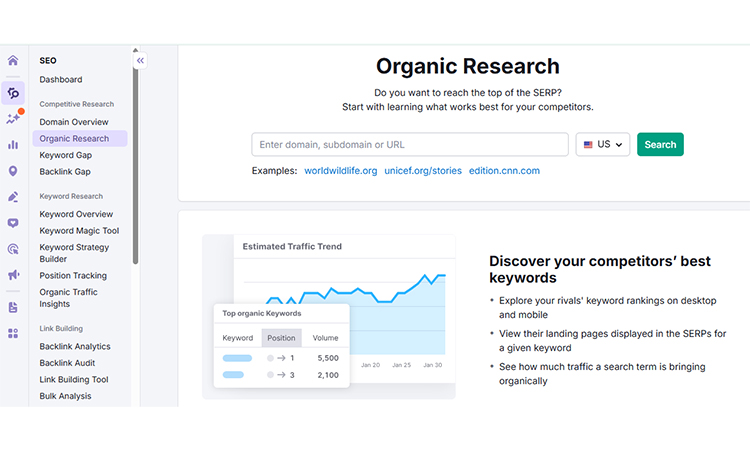Open Keyword Strategy Builder
Image resolution: width=750 pixels, height=450 pixels.
coord(74,253)
